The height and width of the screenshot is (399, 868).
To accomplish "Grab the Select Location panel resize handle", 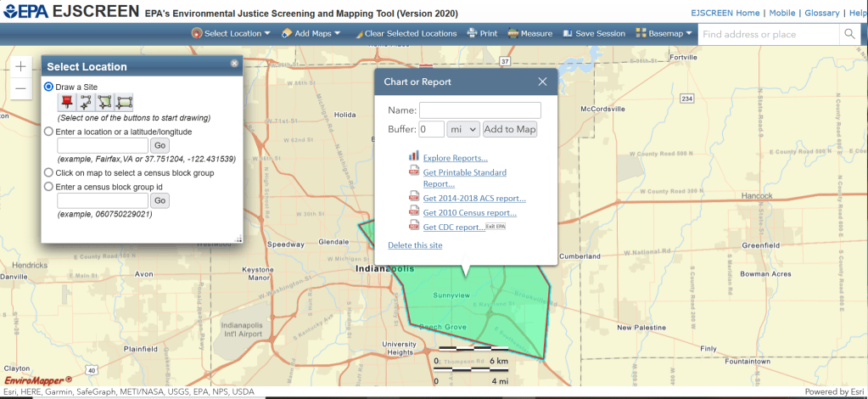I will [x=238, y=239].
